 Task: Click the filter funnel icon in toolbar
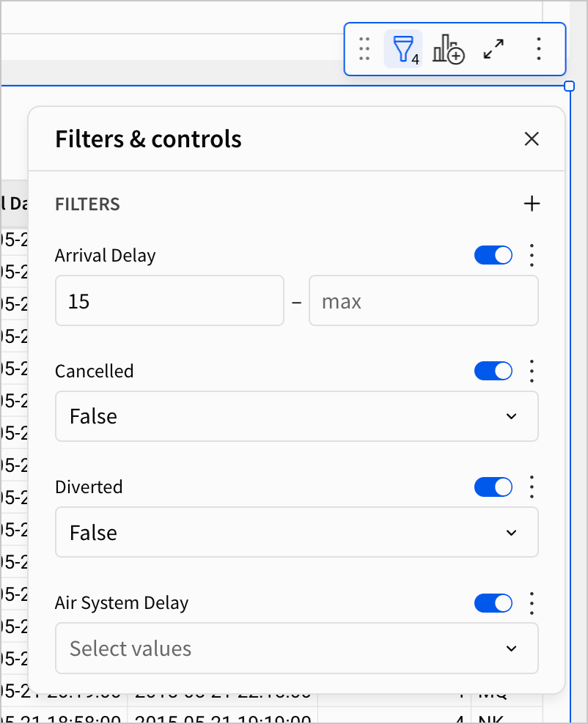coord(403,49)
